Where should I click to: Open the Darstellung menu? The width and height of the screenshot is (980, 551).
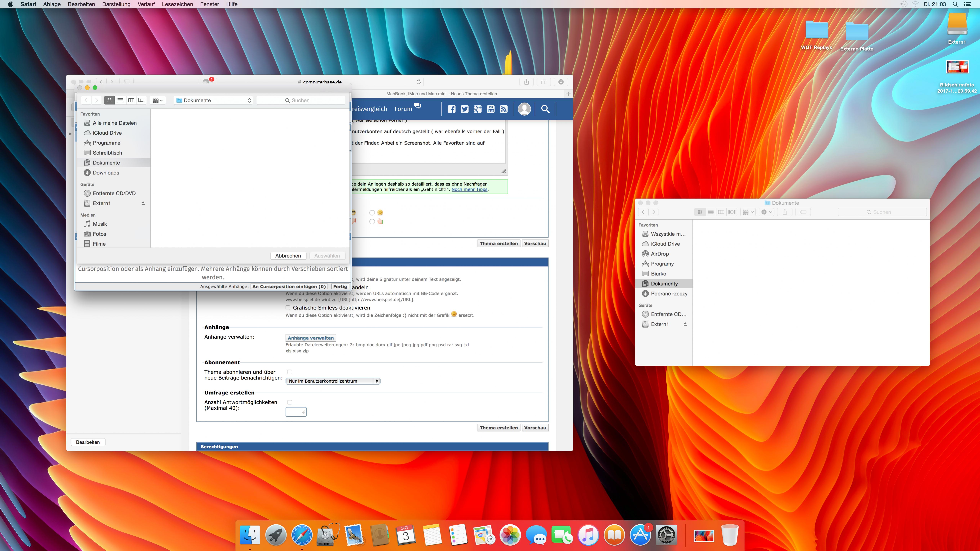[116, 4]
